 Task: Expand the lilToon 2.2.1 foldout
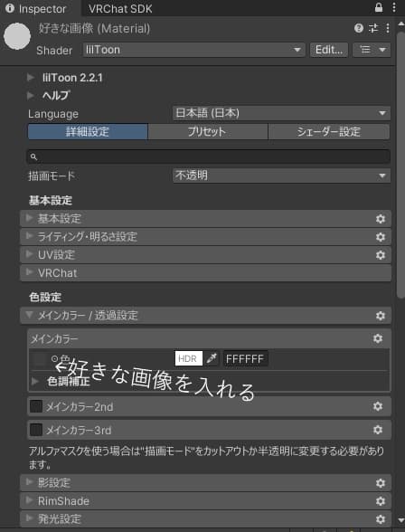tap(31, 78)
